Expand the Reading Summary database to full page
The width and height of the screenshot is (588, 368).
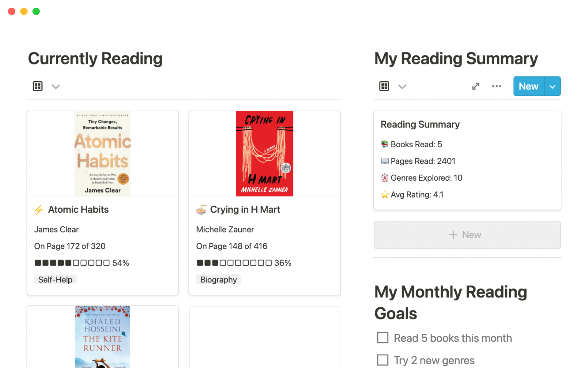(x=476, y=86)
